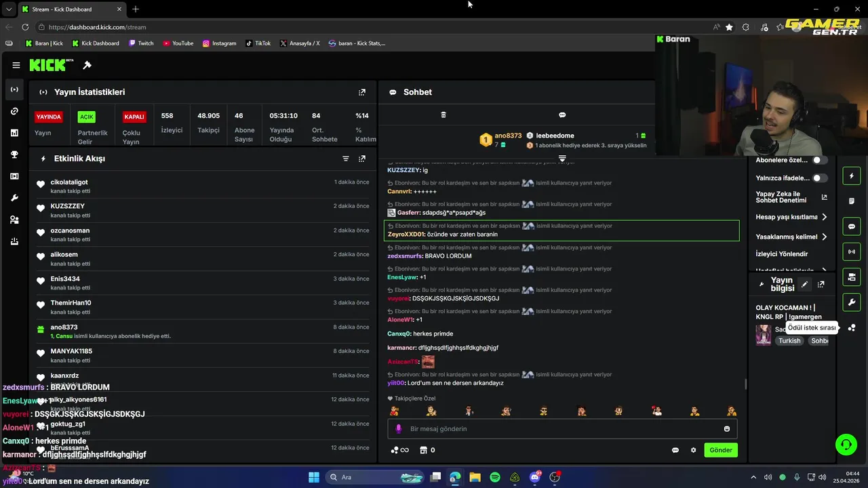Click the browser address bar URL

[x=97, y=27]
